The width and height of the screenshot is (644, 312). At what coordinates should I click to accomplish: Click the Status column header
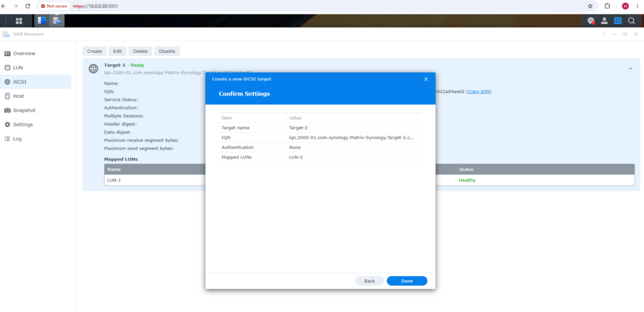(x=466, y=169)
